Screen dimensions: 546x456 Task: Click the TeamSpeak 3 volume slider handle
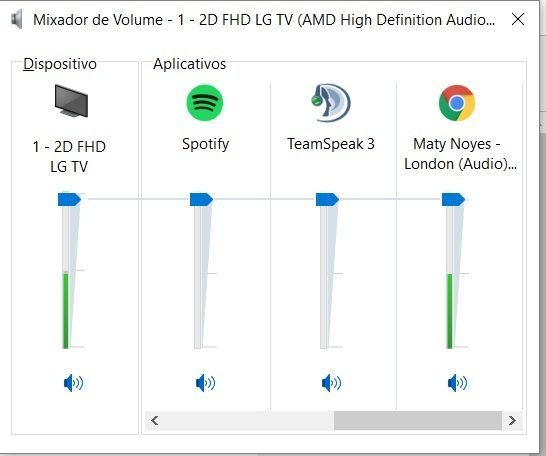click(327, 199)
